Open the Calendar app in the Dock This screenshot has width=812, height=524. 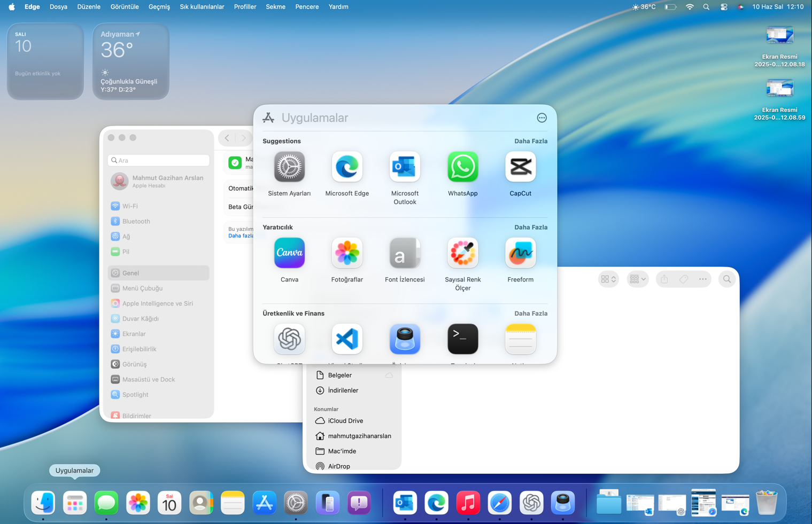click(169, 503)
